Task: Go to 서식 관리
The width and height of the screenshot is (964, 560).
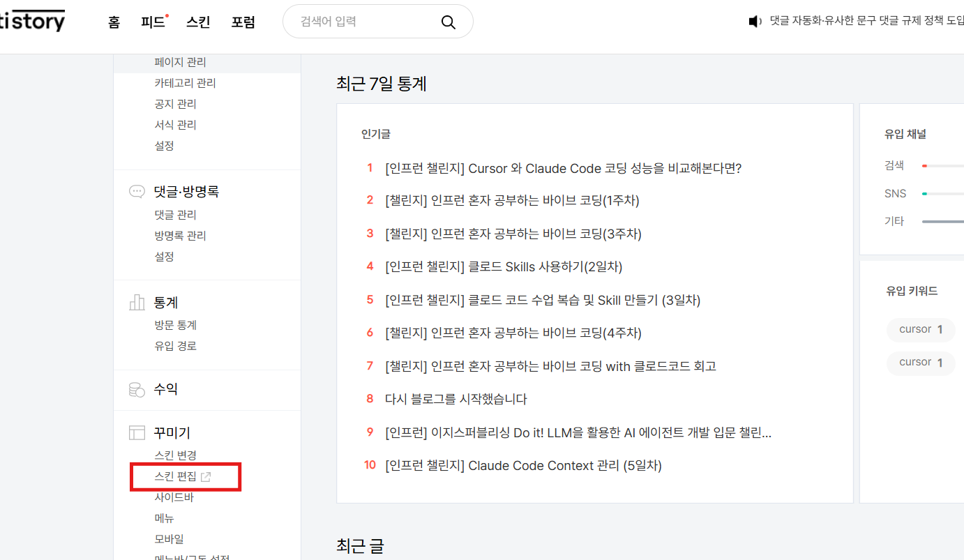Action: pyautogui.click(x=175, y=125)
